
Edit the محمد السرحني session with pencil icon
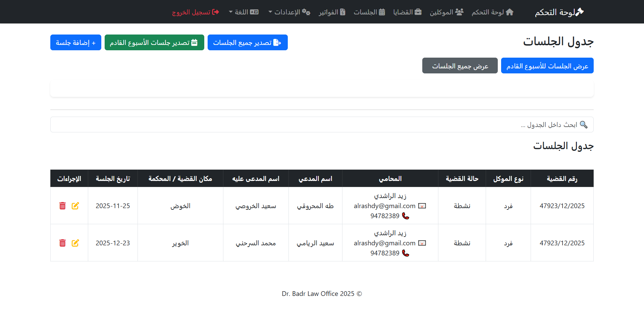click(75, 243)
